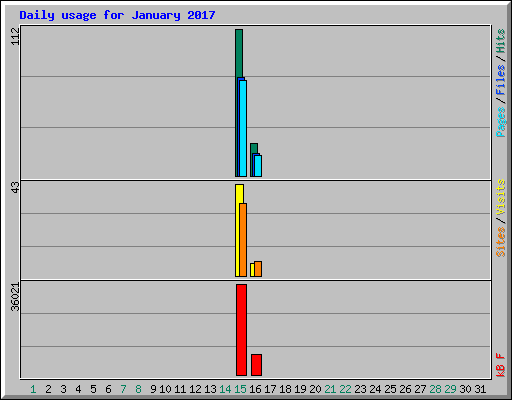Click day label 26 on x-axis
This screenshot has height=400, width=512.
405,389
